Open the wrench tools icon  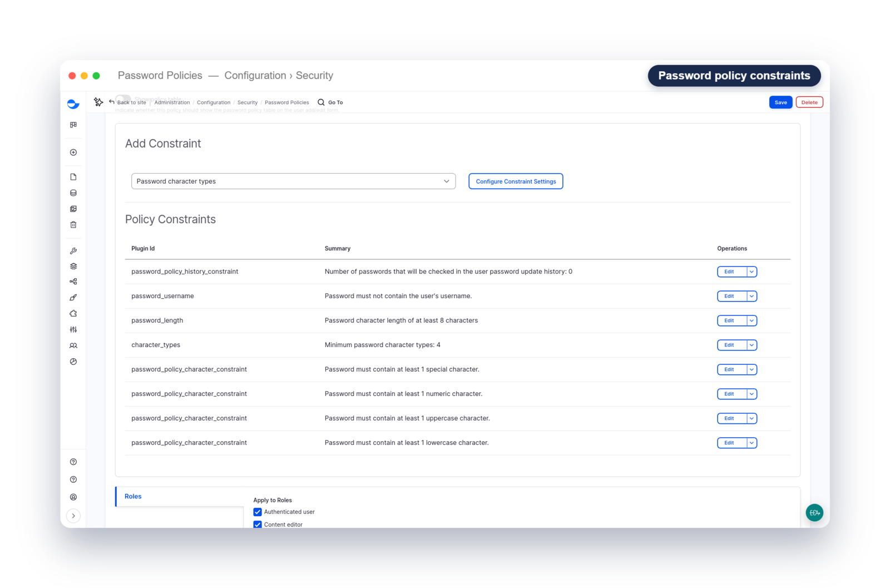(x=73, y=251)
